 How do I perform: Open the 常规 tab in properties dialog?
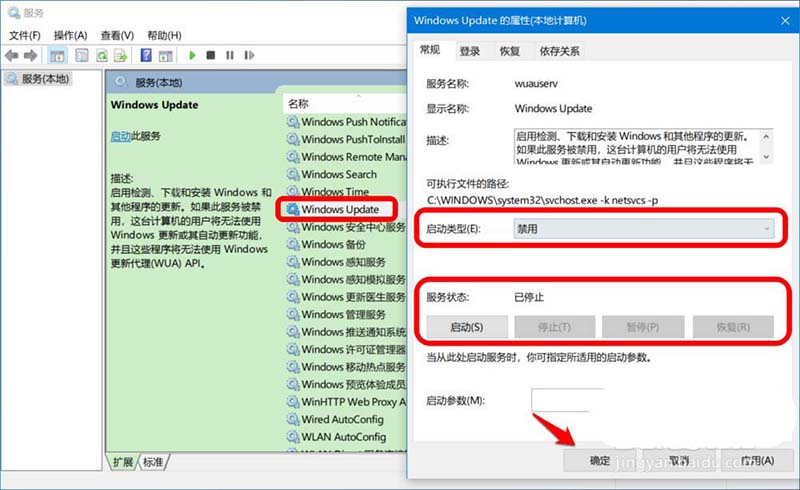pos(430,50)
